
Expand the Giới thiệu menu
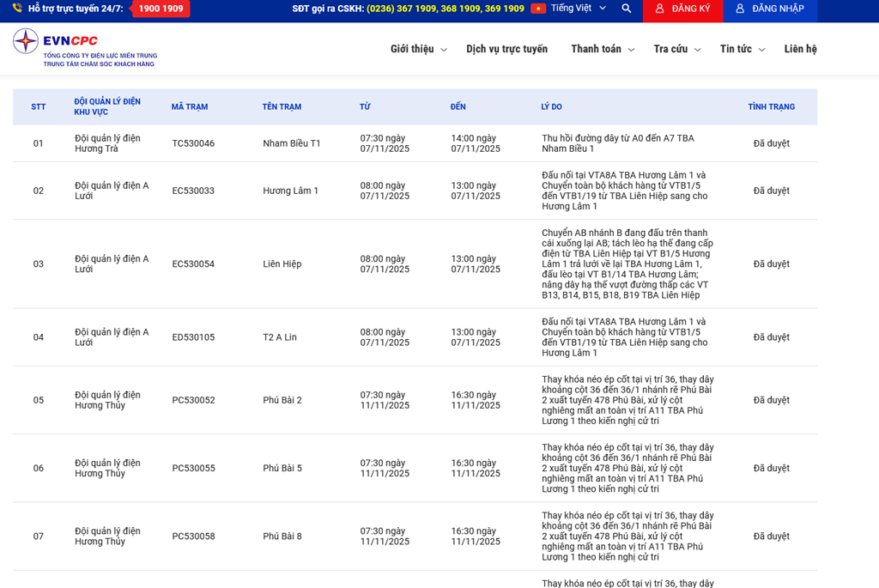418,49
